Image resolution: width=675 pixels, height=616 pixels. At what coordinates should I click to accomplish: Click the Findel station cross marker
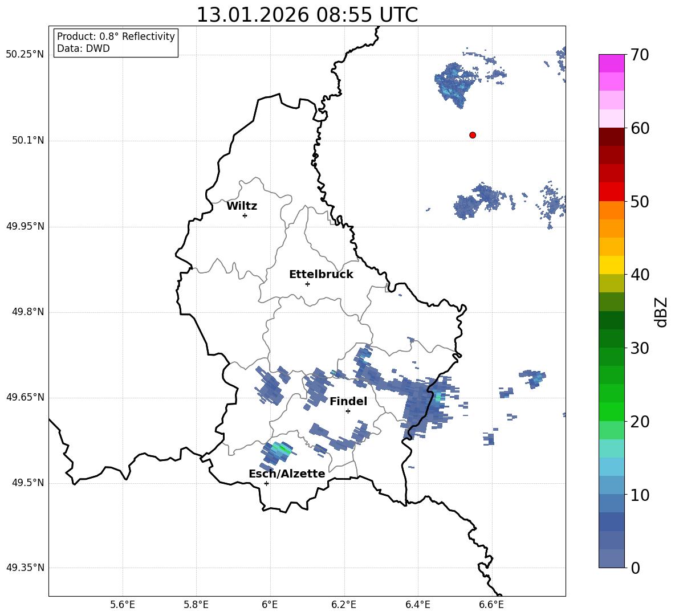click(x=348, y=411)
